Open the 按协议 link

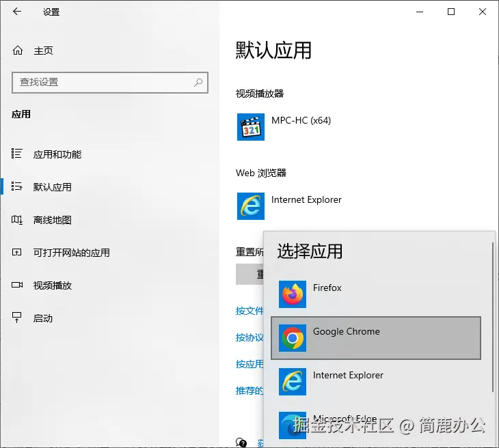pyautogui.click(x=249, y=337)
